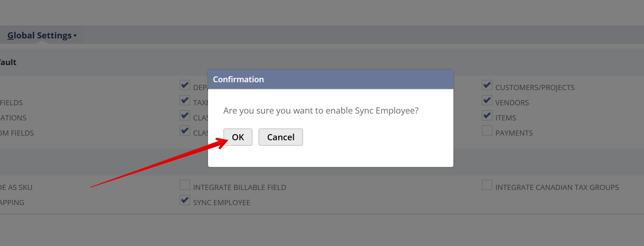Image resolution: width=644 pixels, height=246 pixels.
Task: Toggle the Customers/Projects checkbox
Action: pyautogui.click(x=487, y=85)
